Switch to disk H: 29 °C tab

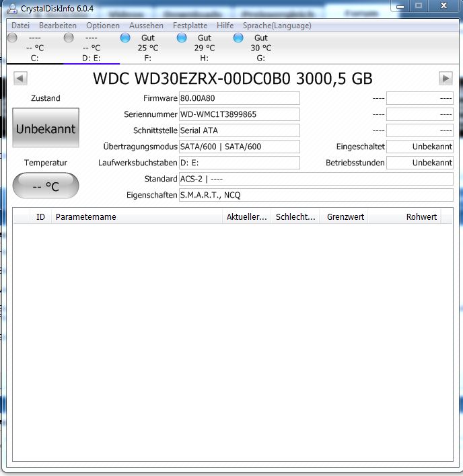tap(205, 48)
